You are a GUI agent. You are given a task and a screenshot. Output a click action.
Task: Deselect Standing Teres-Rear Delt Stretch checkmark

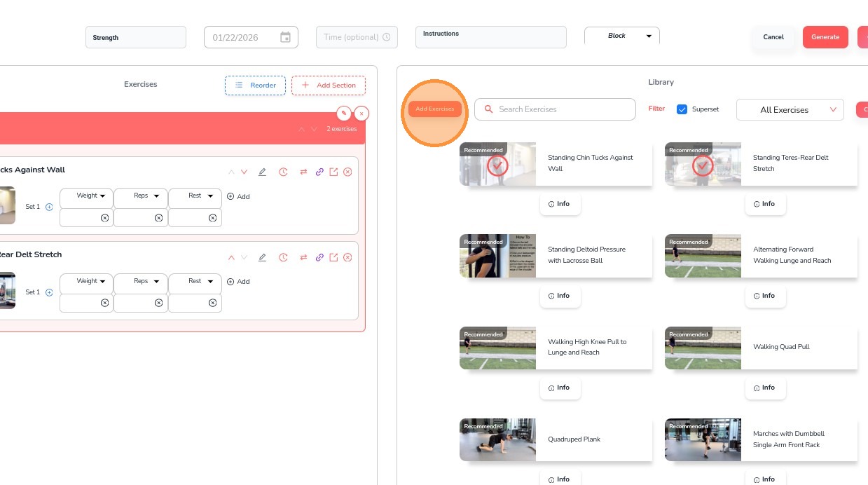click(703, 165)
